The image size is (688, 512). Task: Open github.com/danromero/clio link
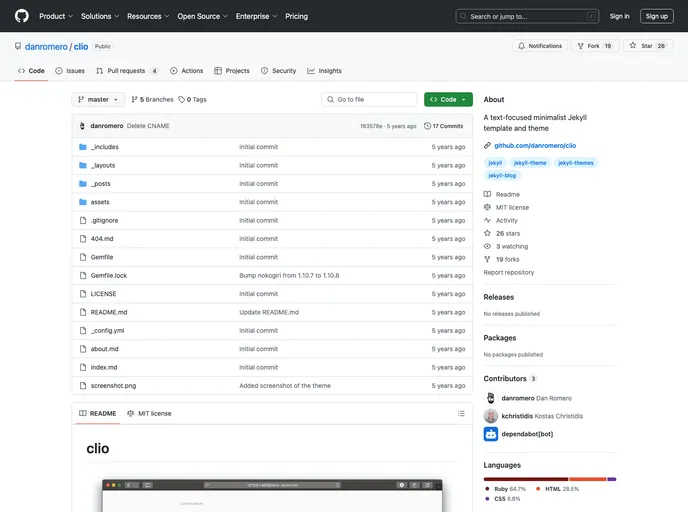pyautogui.click(x=535, y=145)
